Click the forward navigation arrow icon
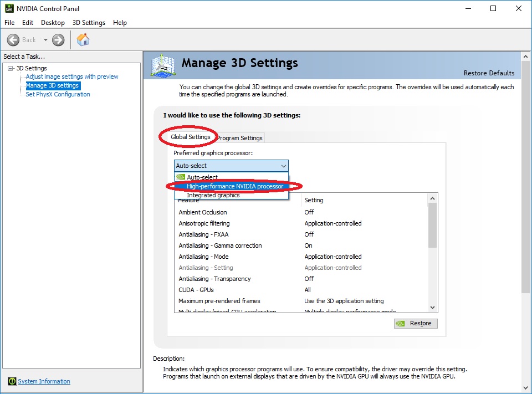The width and height of the screenshot is (532, 394). click(x=57, y=39)
